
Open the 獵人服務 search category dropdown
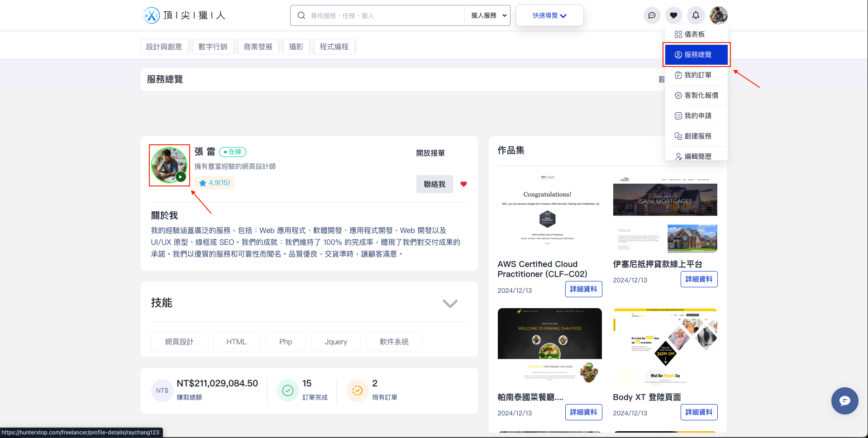coord(487,15)
